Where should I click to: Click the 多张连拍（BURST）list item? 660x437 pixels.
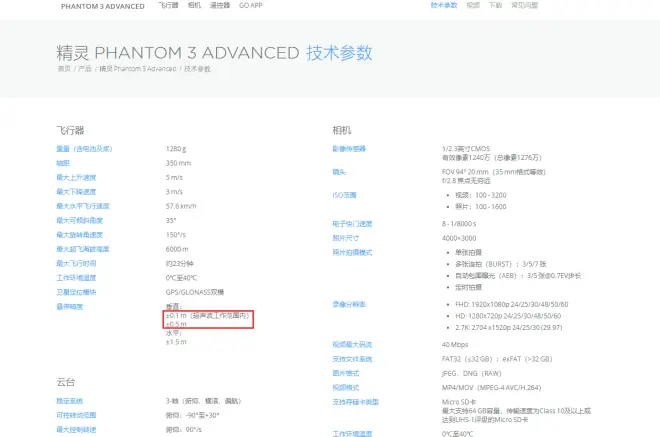pyautogui.click(x=501, y=264)
